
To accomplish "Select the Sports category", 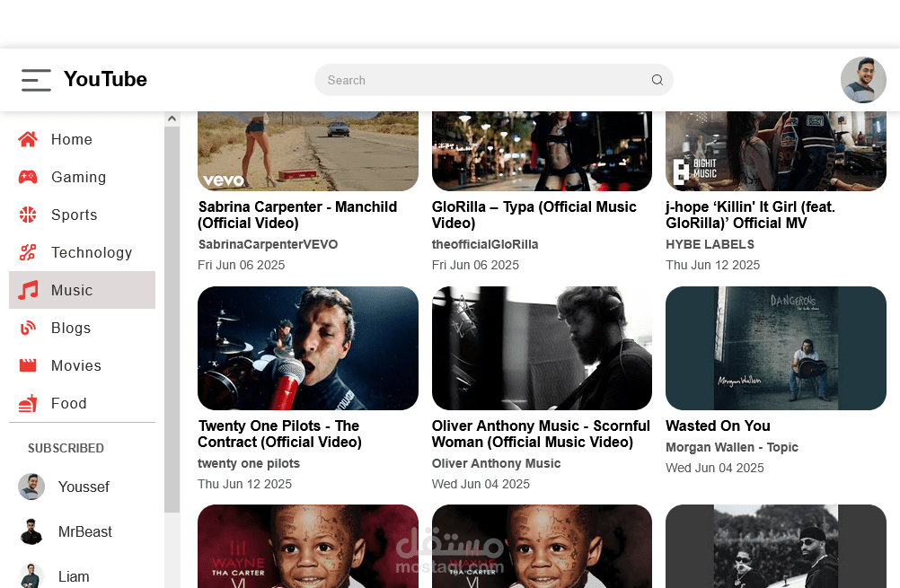I will [x=82, y=215].
